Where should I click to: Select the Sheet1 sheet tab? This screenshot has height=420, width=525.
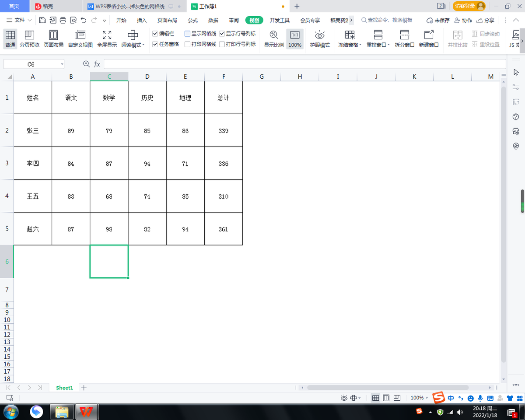coord(64,388)
